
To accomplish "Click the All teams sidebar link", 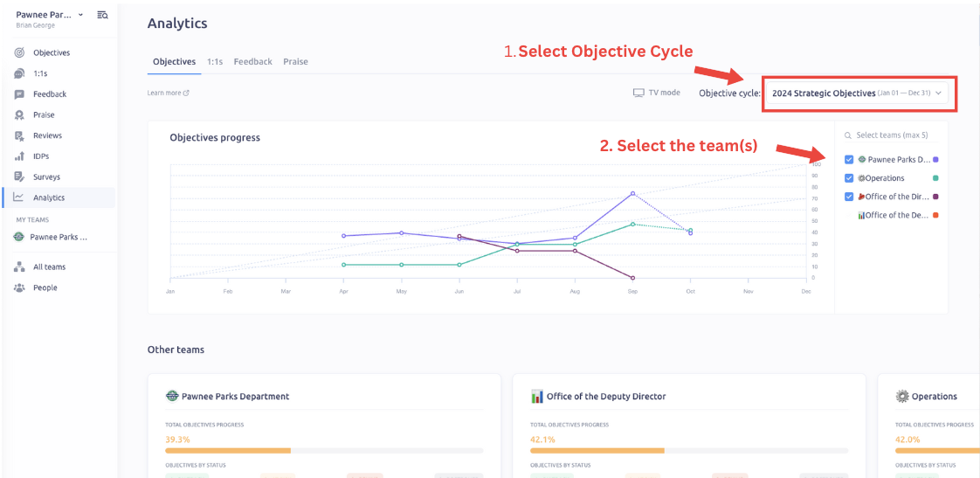I will pos(49,267).
